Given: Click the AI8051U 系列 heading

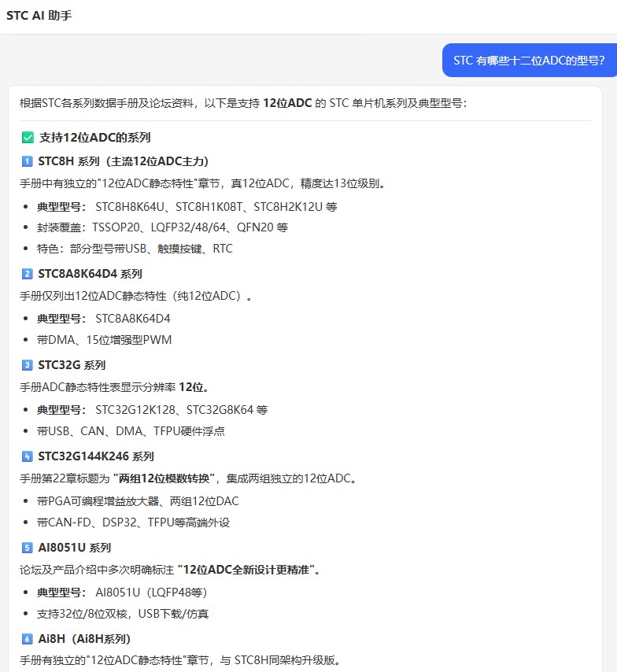Looking at the screenshot, I should [74, 548].
